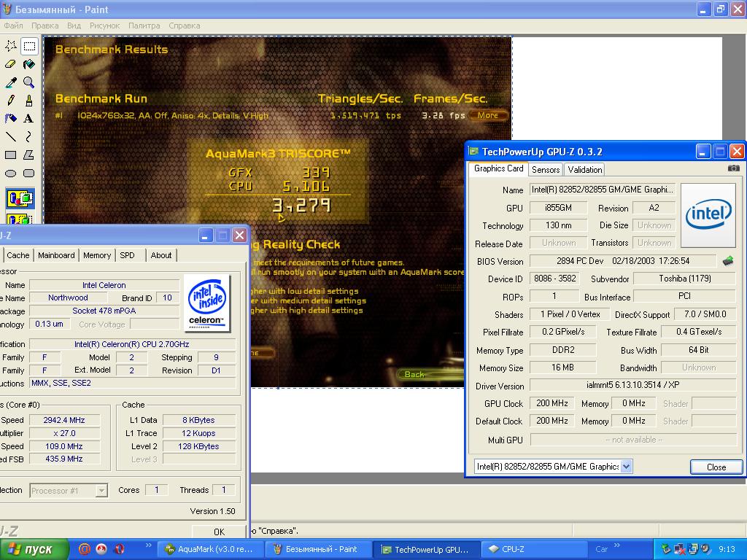
Task: Select the rectangular Select tool in Paint
Action: 29,46
